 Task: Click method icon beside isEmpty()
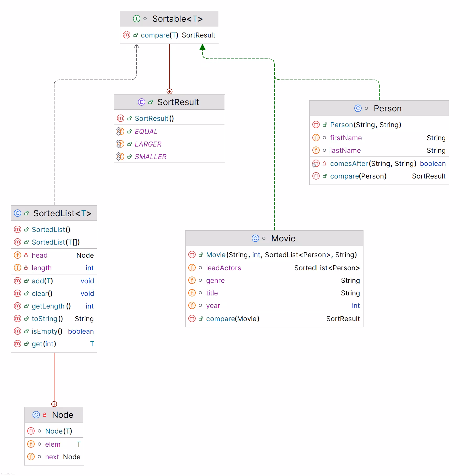[17, 331]
